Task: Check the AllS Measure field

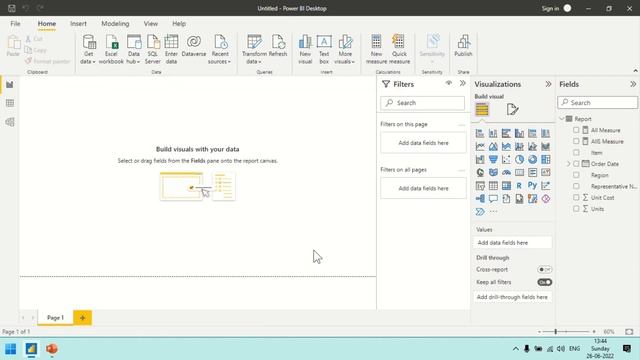Action: 576,141
